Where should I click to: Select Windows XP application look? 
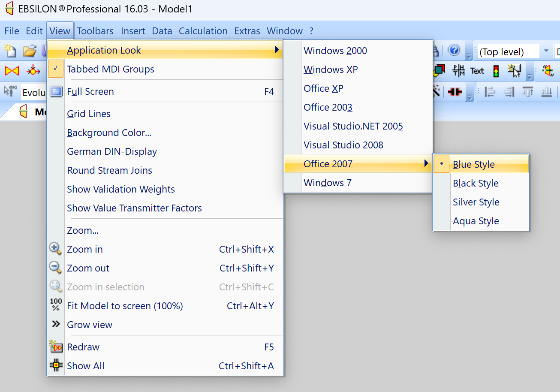click(x=358, y=69)
